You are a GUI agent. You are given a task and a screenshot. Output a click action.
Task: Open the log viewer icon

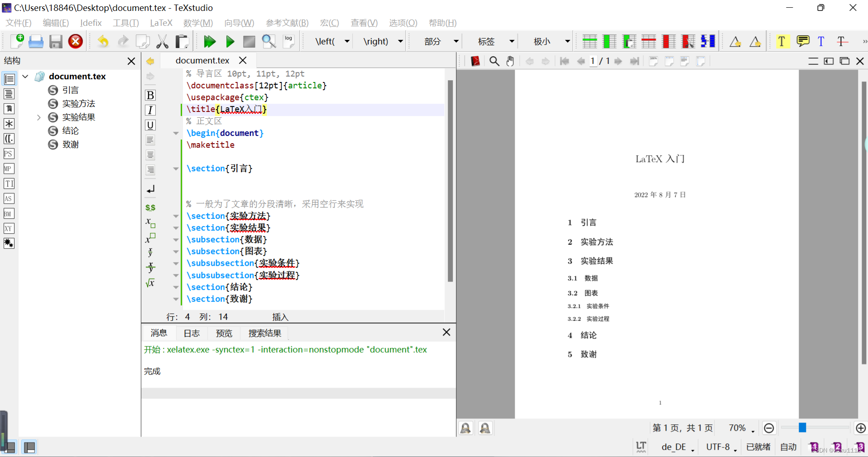[x=289, y=41]
